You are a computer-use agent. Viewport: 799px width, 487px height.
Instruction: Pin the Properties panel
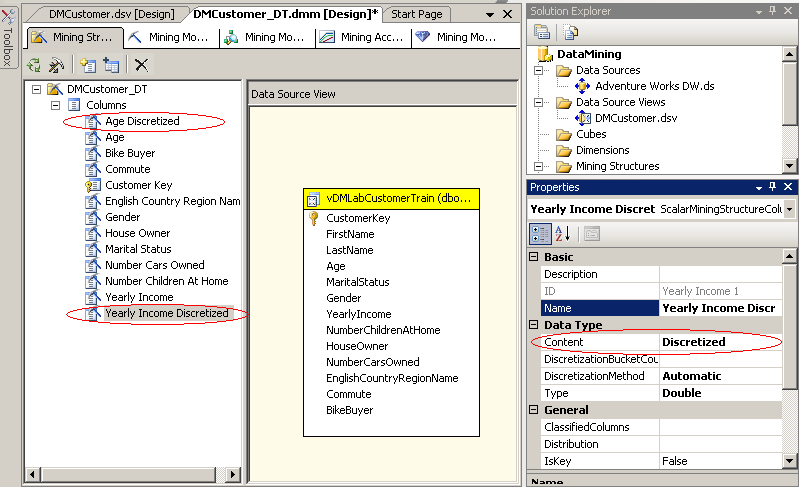pos(773,187)
